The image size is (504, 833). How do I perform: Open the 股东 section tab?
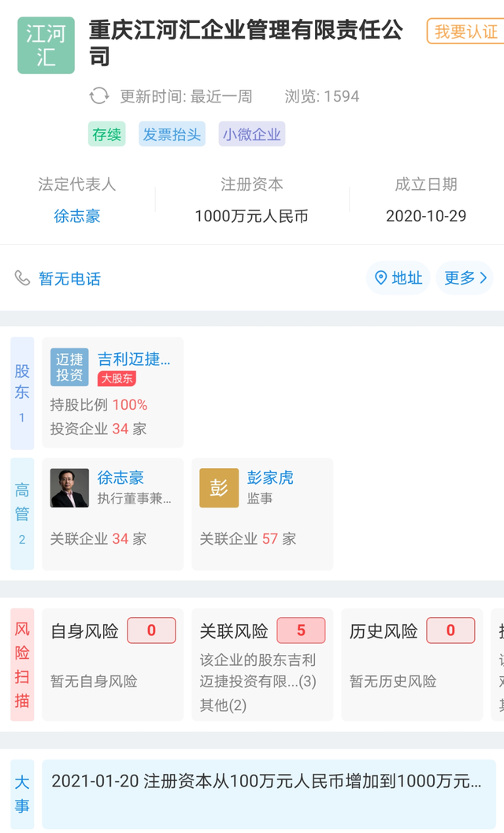point(22,392)
